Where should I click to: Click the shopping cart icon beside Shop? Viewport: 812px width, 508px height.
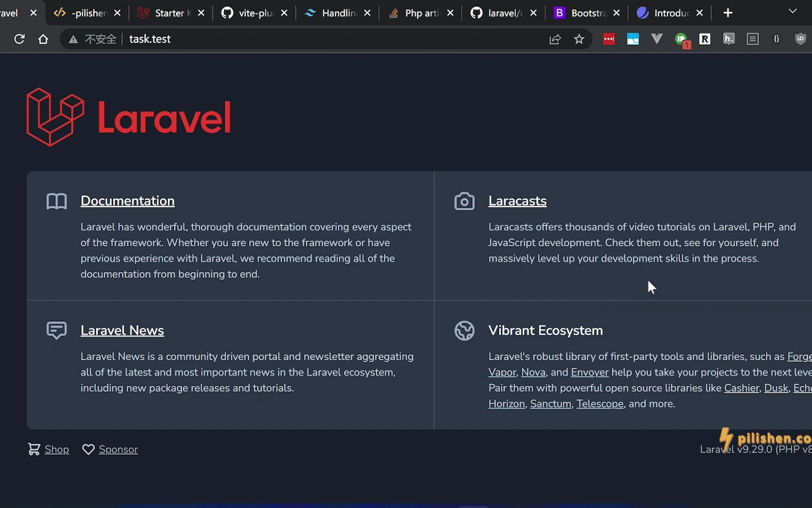[x=34, y=449]
